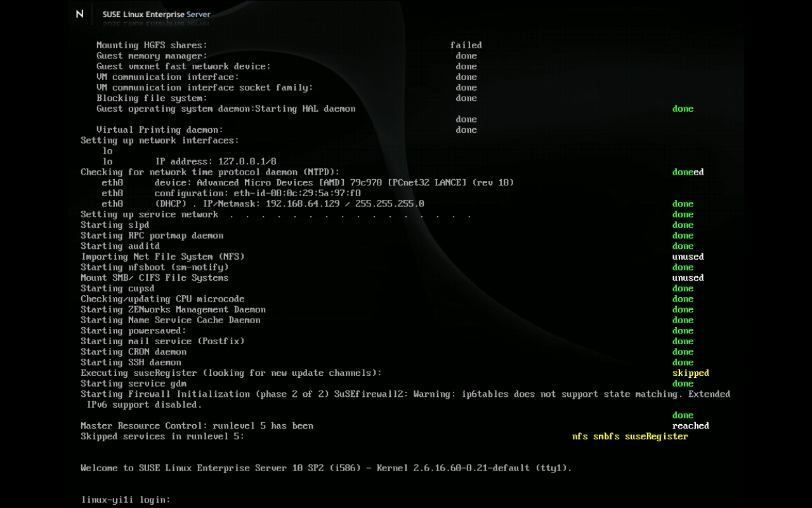Select the 'Mounting HGFS shares:' line
The height and width of the screenshot is (508, 812).
click(152, 45)
